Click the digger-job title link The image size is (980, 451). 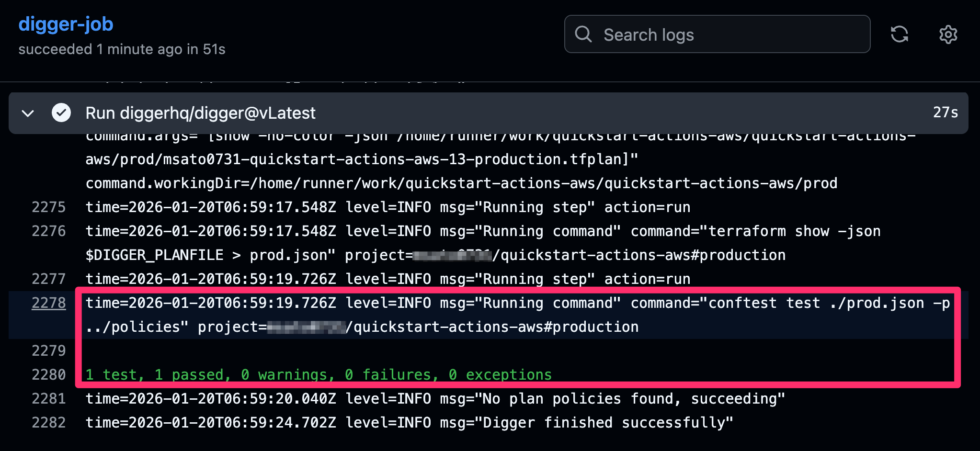click(x=66, y=24)
